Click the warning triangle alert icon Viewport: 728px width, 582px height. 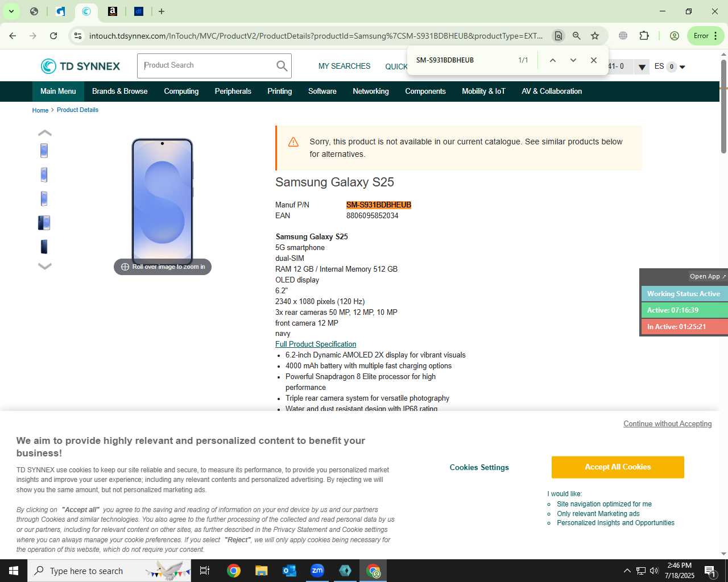pos(293,142)
